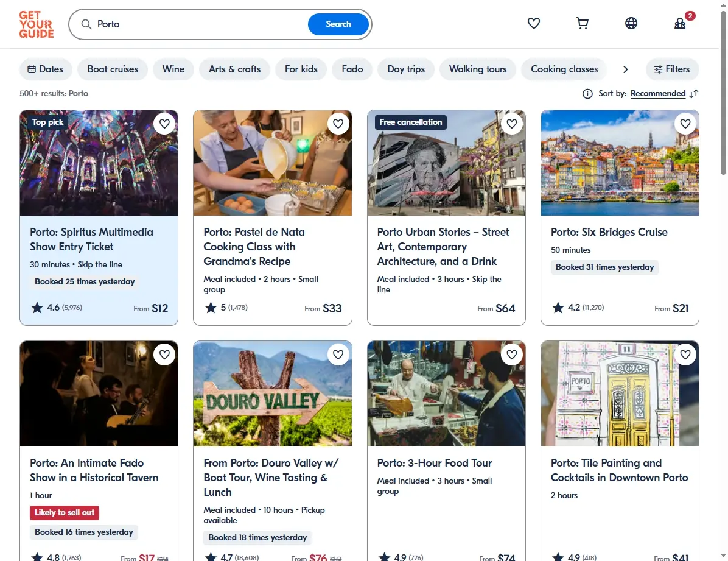Select the Fado category chip
This screenshot has height=561, width=728.
click(352, 69)
